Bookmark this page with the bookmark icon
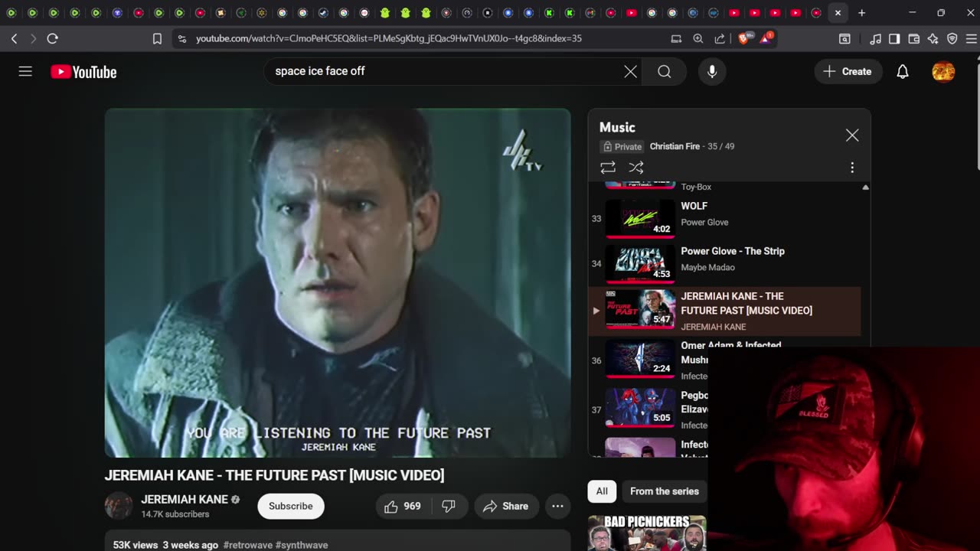The width and height of the screenshot is (980, 551). tap(157, 38)
